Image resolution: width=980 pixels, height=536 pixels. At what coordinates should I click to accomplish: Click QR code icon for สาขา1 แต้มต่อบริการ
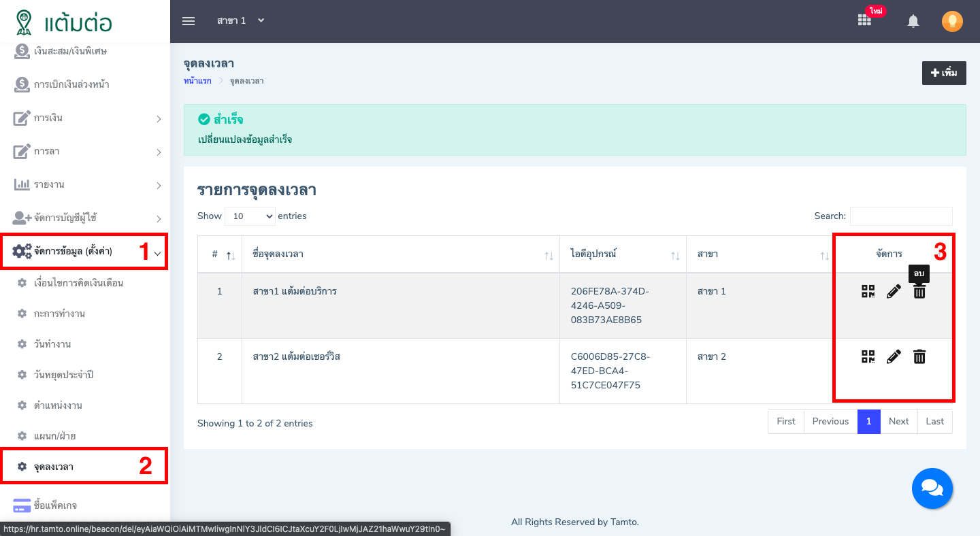(868, 292)
